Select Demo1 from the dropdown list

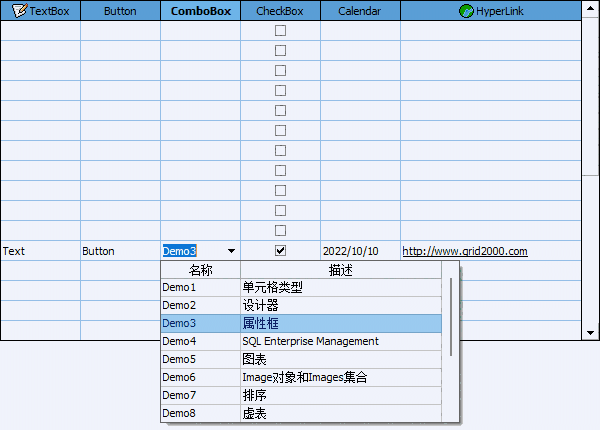coord(200,288)
